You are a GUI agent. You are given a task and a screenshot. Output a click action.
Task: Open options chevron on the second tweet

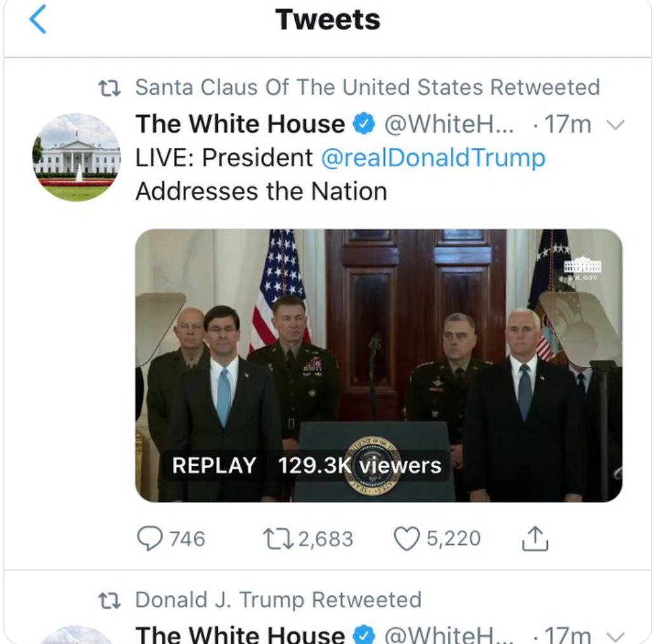[x=614, y=635]
